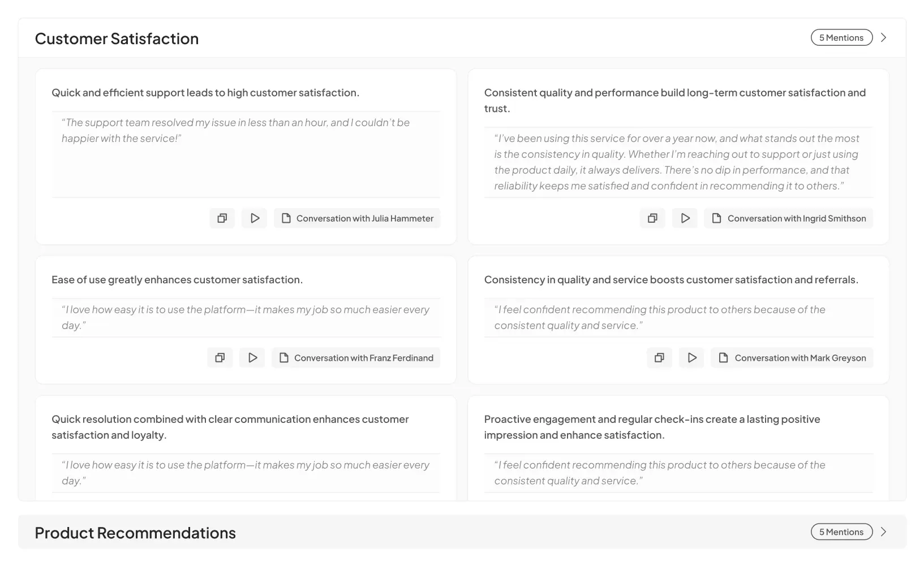Open Conversation with Franz Ferdinand
Viewport: 924px width, 566px height.
[356, 358]
